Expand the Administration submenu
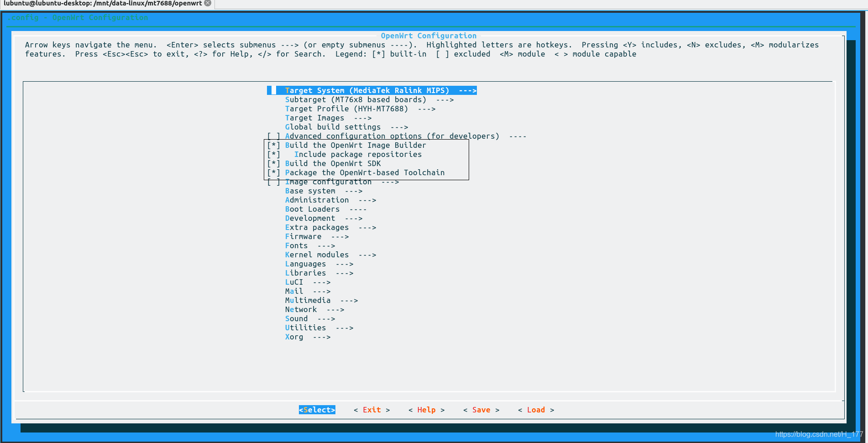 pyautogui.click(x=331, y=200)
